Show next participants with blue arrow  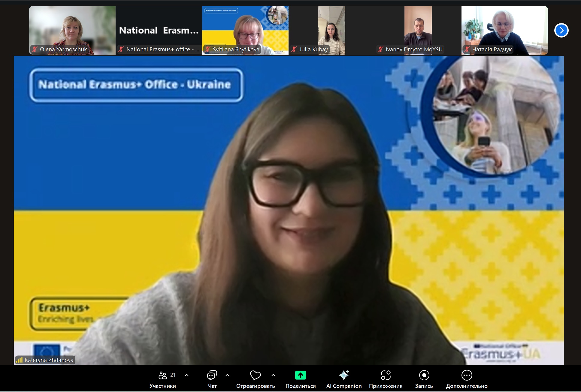click(x=561, y=30)
